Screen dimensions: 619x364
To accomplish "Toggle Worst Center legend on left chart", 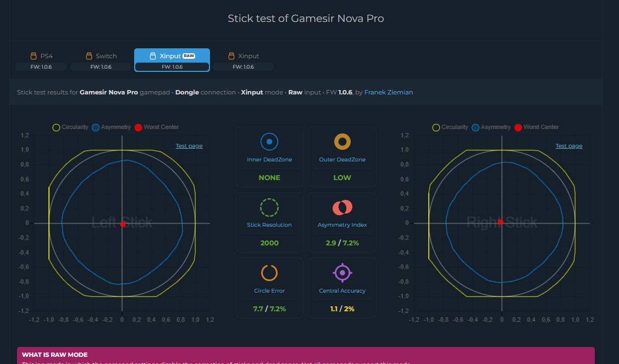I will coord(157,127).
